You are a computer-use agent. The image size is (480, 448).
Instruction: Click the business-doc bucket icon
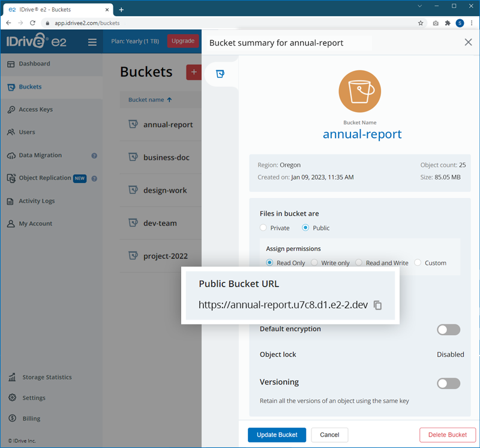(x=133, y=157)
